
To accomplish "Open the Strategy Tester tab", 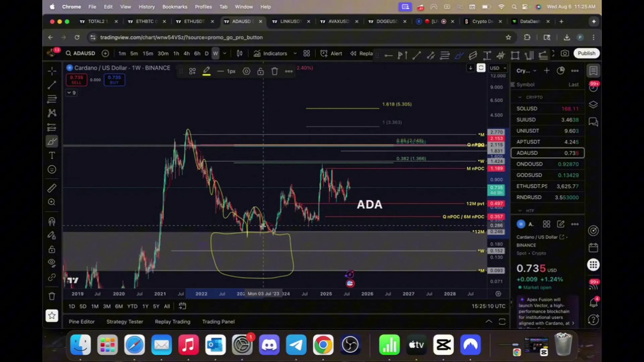I will point(125,322).
